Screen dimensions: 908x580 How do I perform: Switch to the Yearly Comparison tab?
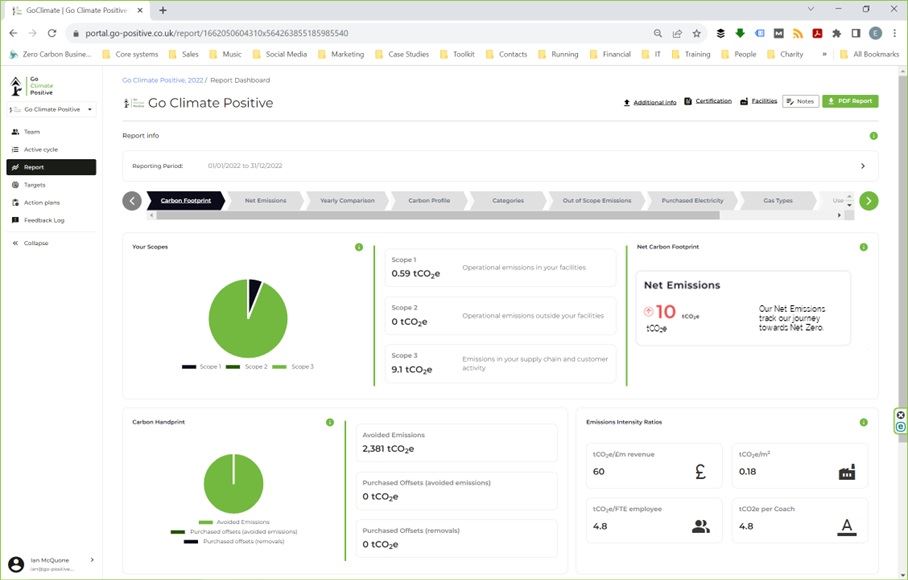pos(347,201)
